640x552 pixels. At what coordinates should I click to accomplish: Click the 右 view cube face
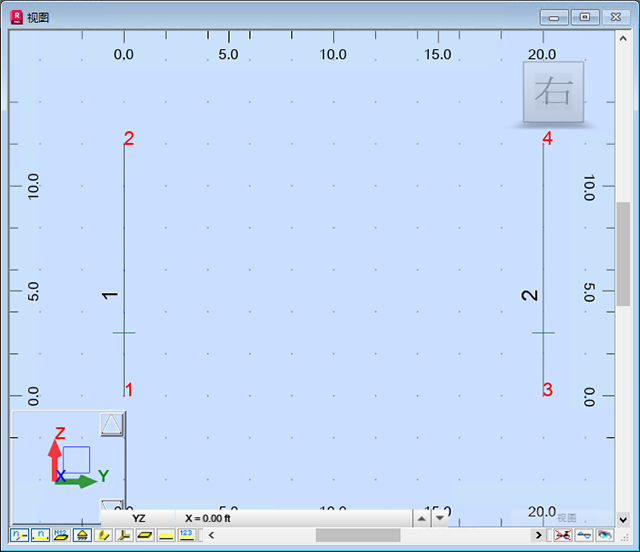tap(553, 92)
